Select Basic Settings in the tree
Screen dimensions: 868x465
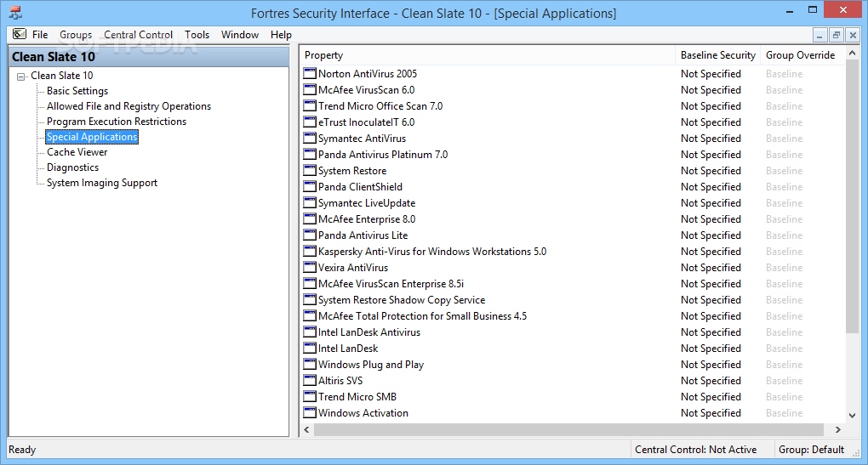[77, 91]
